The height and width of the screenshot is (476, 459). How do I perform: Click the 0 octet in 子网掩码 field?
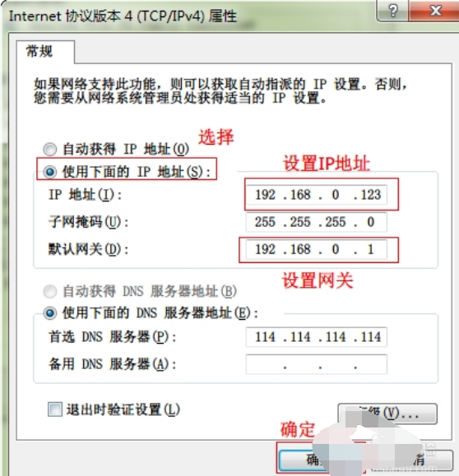(x=371, y=222)
